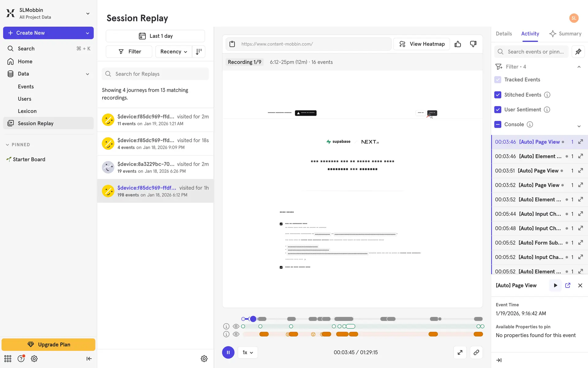
Task: Toggle the Console checkbox
Action: point(498,124)
